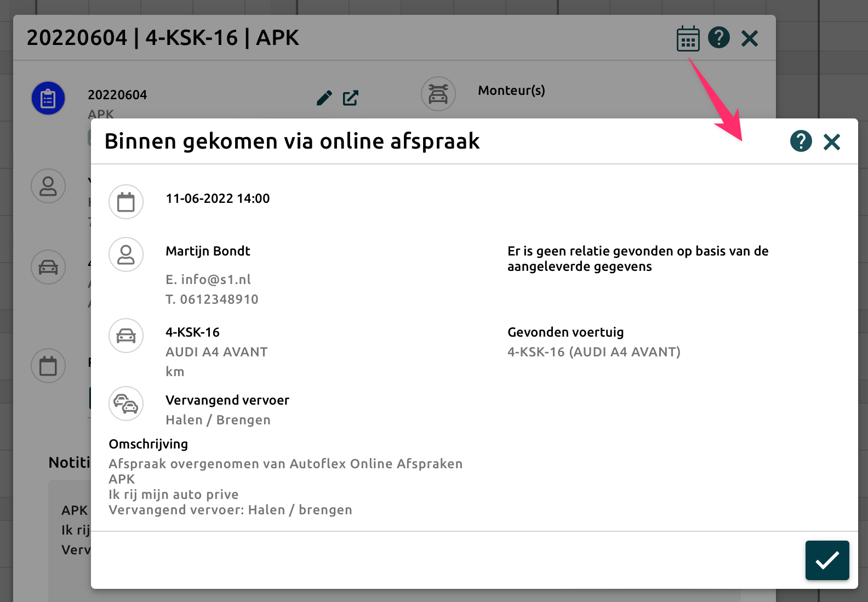Viewport: 868px width, 602px height.
Task: Open work order via the external link icon
Action: 350,98
